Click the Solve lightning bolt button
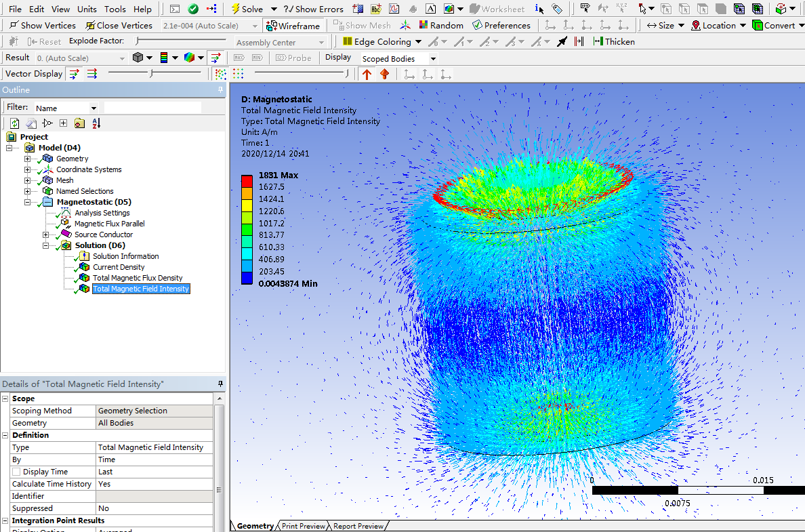Viewport: 805px width, 532px height. pos(236,9)
